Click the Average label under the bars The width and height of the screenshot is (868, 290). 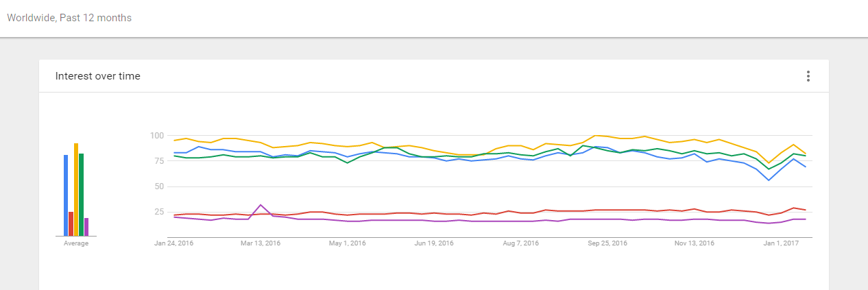[76, 243]
